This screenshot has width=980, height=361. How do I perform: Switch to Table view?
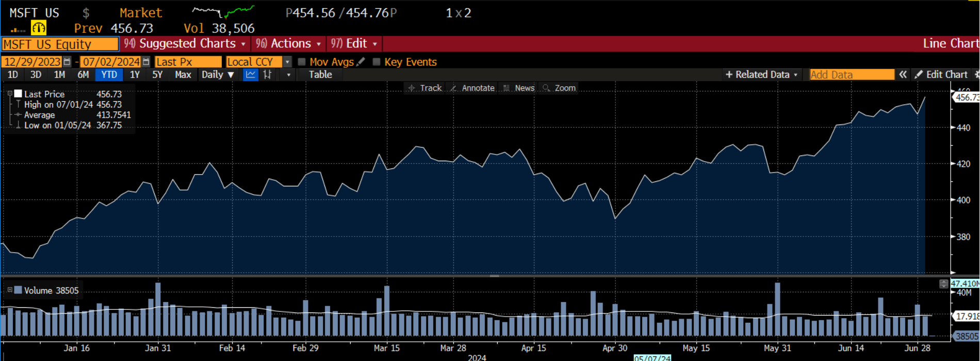[x=320, y=75]
